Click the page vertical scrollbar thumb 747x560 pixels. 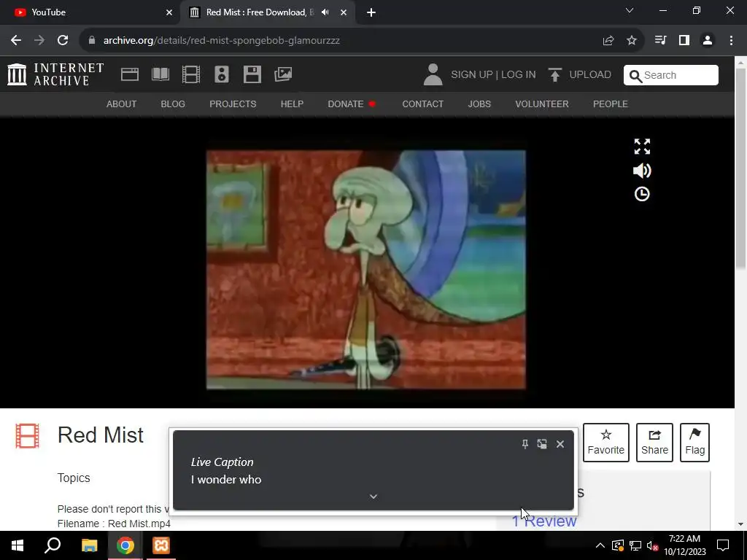pyautogui.click(x=741, y=168)
